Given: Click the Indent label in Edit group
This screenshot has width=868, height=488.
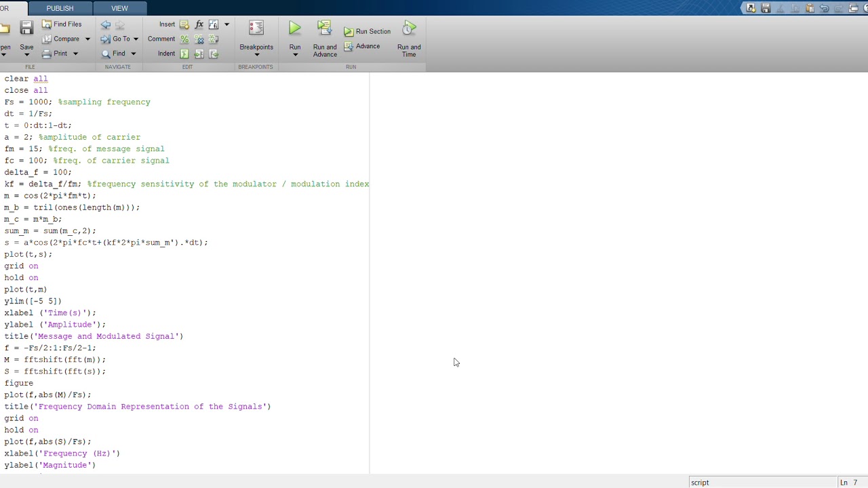Looking at the screenshot, I should [166, 54].
